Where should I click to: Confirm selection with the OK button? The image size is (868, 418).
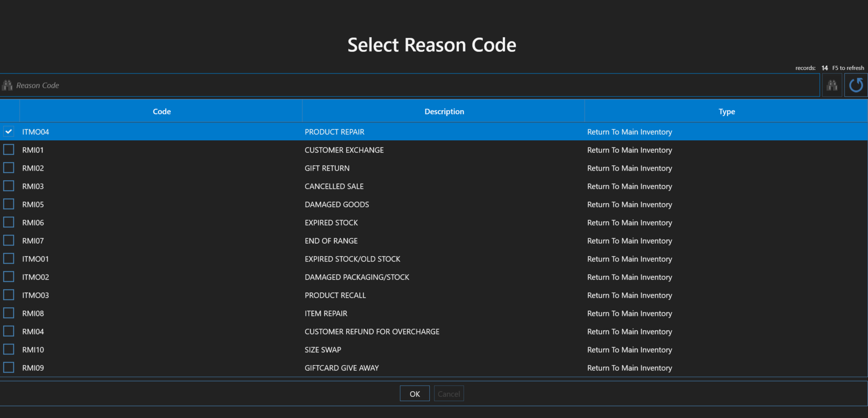415,393
